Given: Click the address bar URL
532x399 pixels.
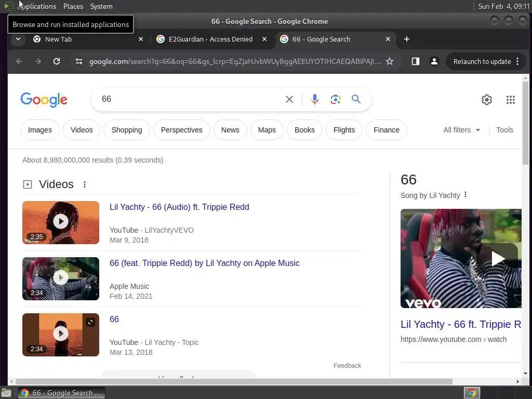Looking at the screenshot, I should (x=235, y=61).
